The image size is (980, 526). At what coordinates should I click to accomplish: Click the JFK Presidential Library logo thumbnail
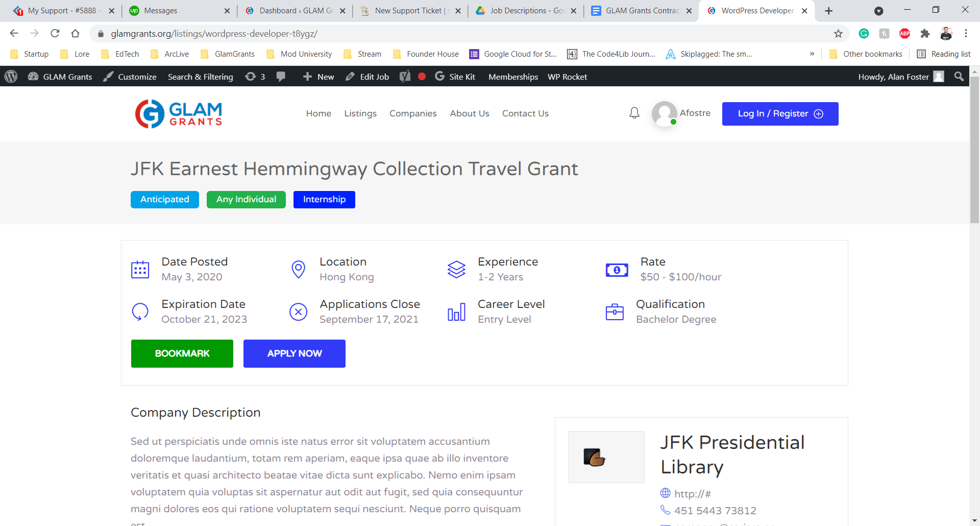coord(606,457)
